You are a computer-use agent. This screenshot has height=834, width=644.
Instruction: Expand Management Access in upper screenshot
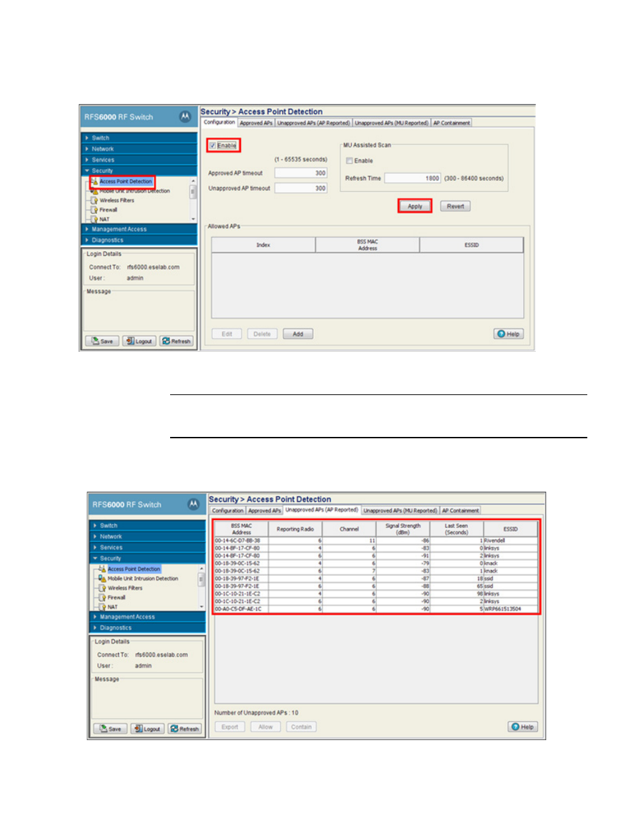coord(139,229)
